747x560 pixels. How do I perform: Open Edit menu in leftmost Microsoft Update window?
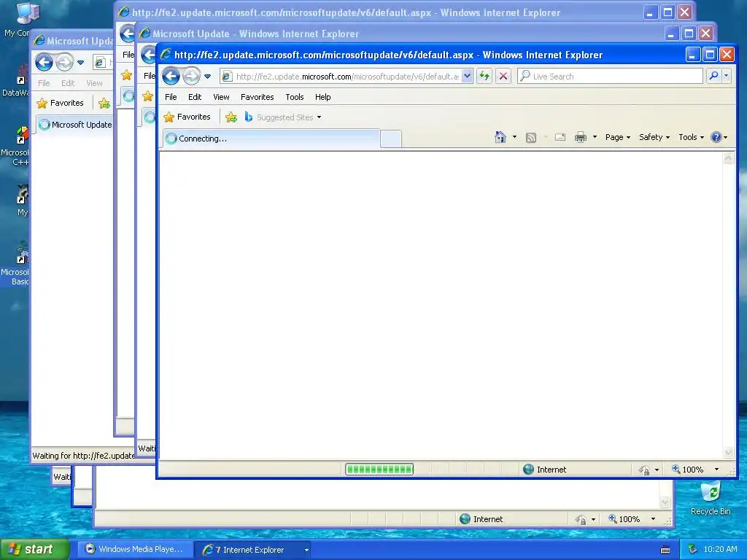(x=68, y=83)
